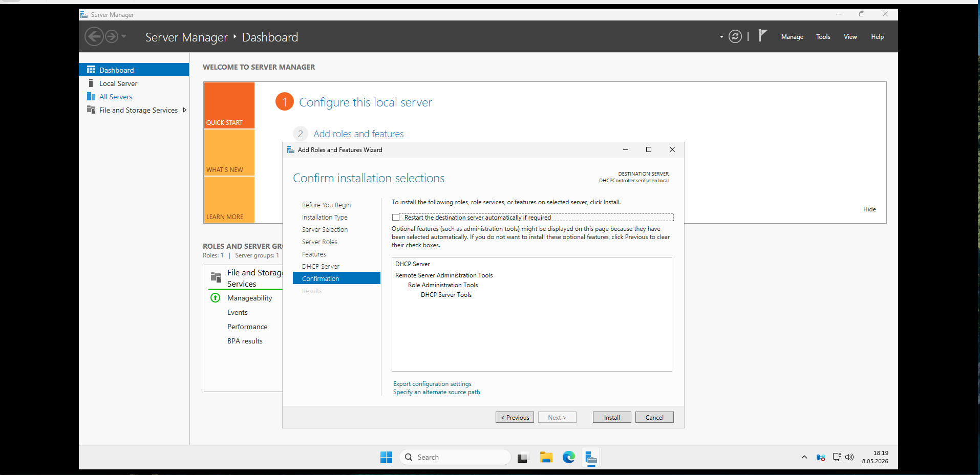Click the forward navigation arrow in Server Manager
The height and width of the screenshot is (475, 980).
tap(112, 37)
